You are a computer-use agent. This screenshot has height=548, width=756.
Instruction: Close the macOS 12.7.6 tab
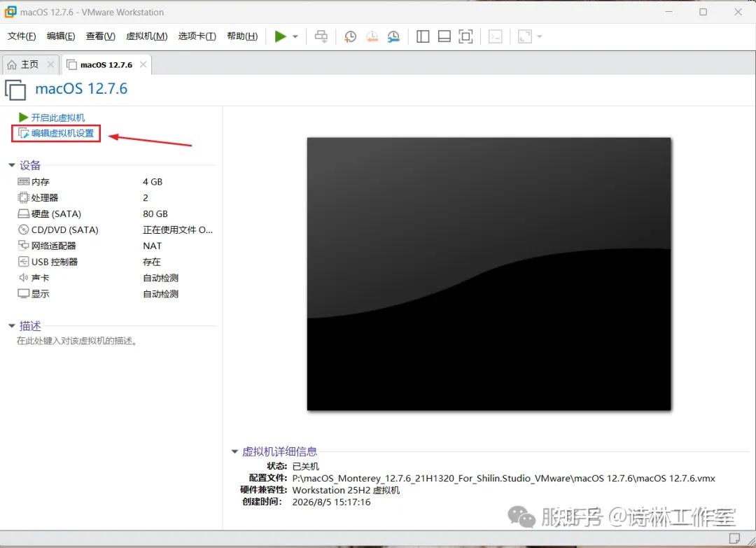coord(143,64)
